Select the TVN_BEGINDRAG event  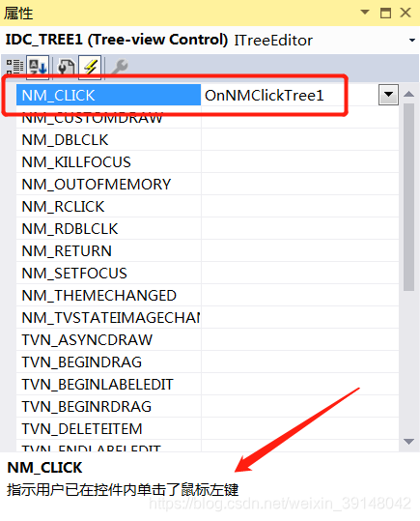pos(108,362)
